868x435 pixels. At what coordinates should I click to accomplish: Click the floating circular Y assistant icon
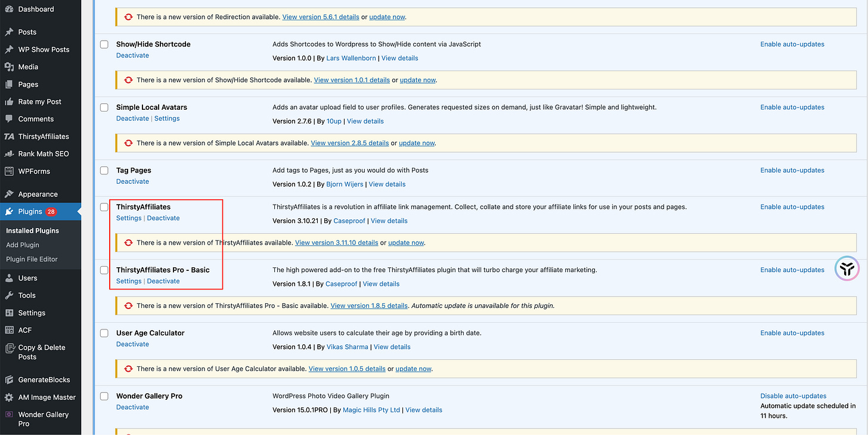point(847,267)
